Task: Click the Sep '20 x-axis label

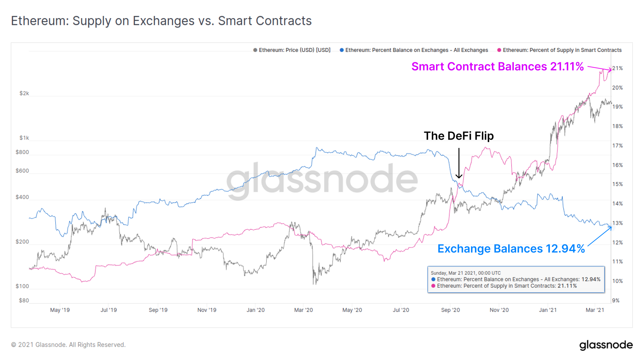Action: click(x=450, y=310)
